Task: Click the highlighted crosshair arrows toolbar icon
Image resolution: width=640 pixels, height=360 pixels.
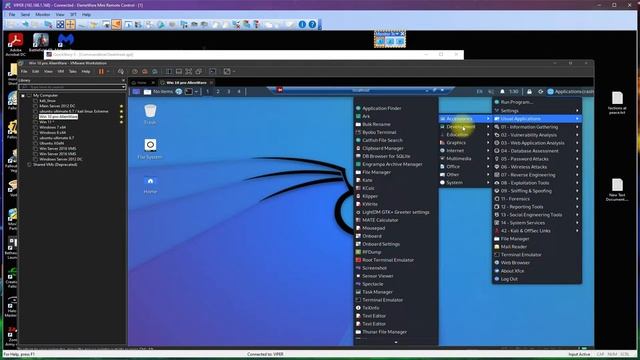Action: [70, 24]
